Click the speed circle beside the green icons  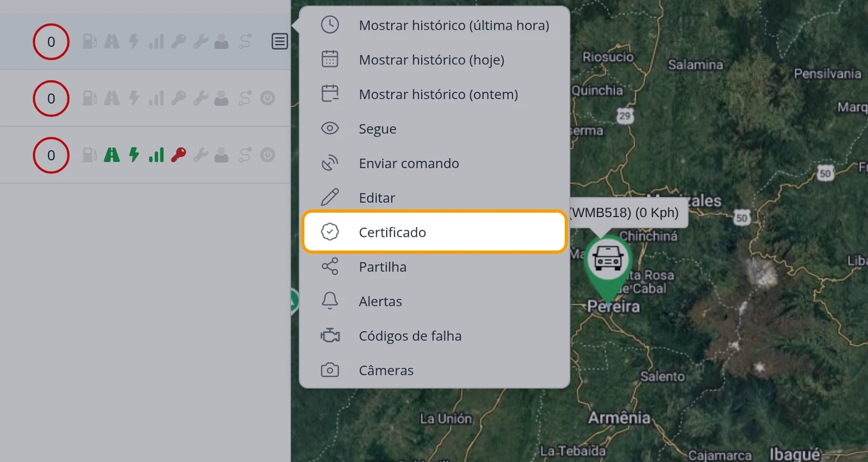51,155
